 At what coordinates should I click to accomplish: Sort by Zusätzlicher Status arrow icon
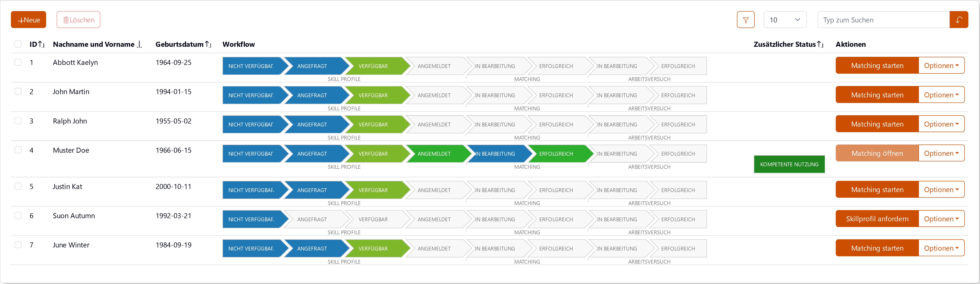click(x=820, y=45)
